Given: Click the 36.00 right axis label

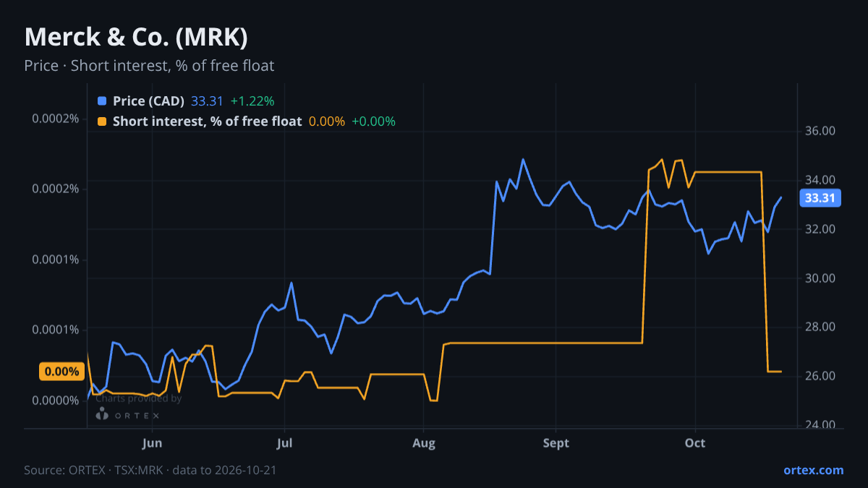Looking at the screenshot, I should [820, 132].
